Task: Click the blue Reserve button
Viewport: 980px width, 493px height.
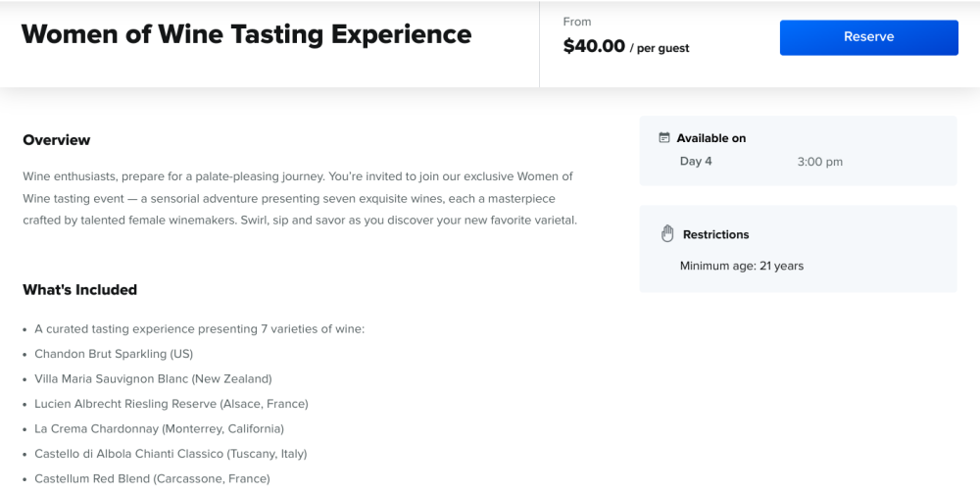Action: pyautogui.click(x=868, y=37)
